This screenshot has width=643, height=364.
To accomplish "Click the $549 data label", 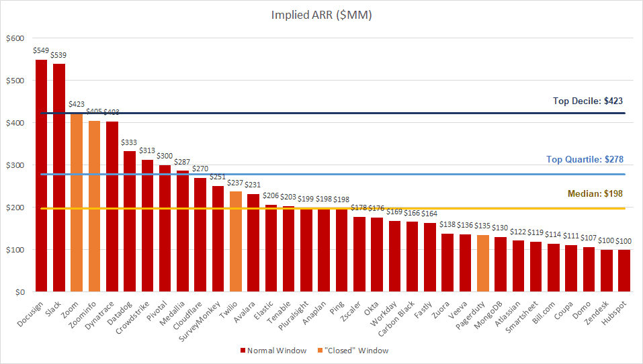I will pyautogui.click(x=41, y=50).
